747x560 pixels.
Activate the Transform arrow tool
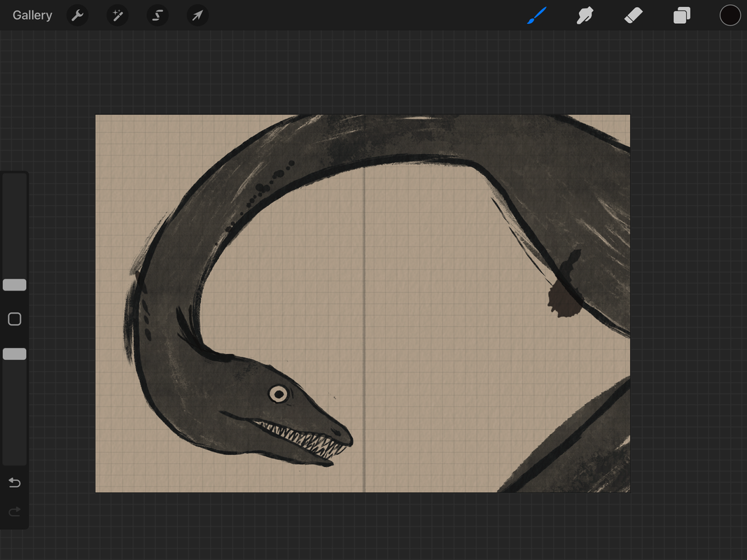click(197, 15)
